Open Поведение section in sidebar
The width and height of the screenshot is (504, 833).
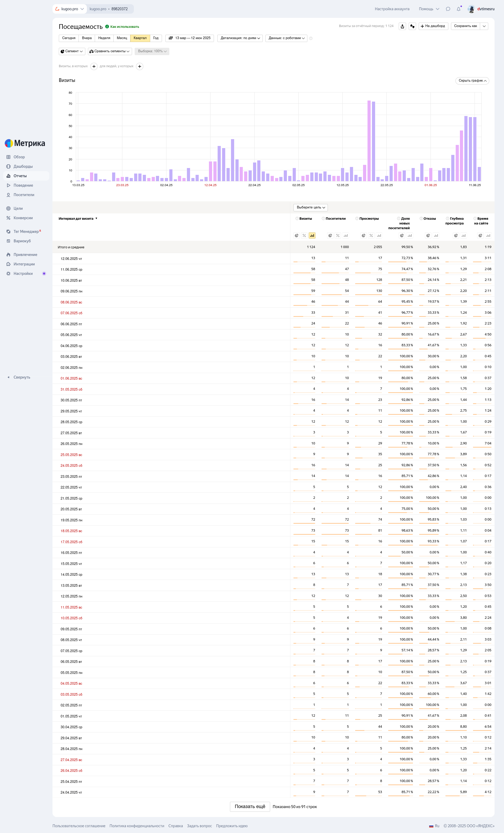click(23, 186)
